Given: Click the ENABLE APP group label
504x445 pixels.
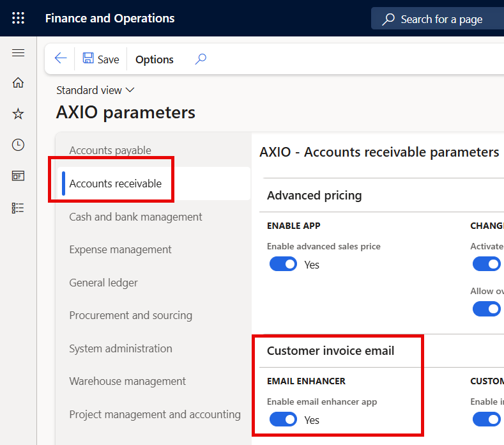Looking at the screenshot, I should pos(294,226).
